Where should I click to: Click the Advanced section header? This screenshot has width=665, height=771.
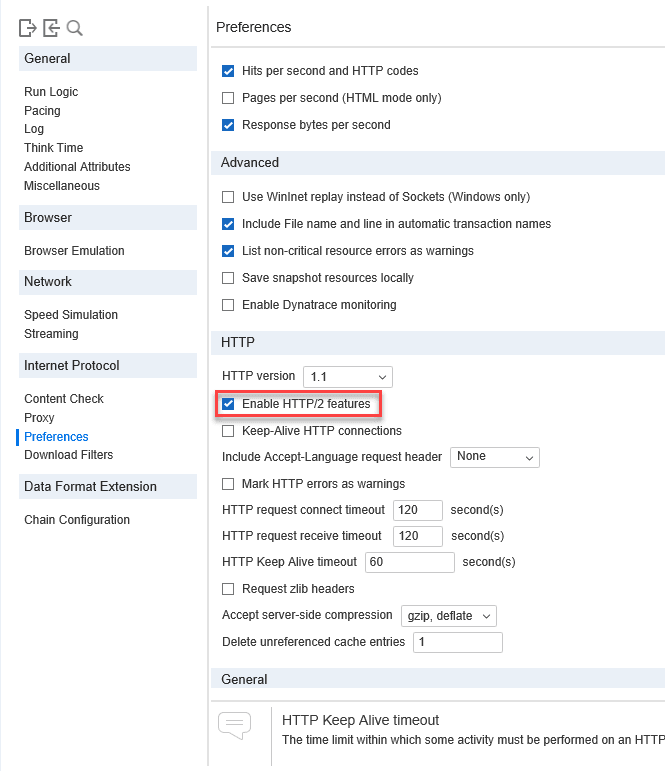[x=438, y=163]
